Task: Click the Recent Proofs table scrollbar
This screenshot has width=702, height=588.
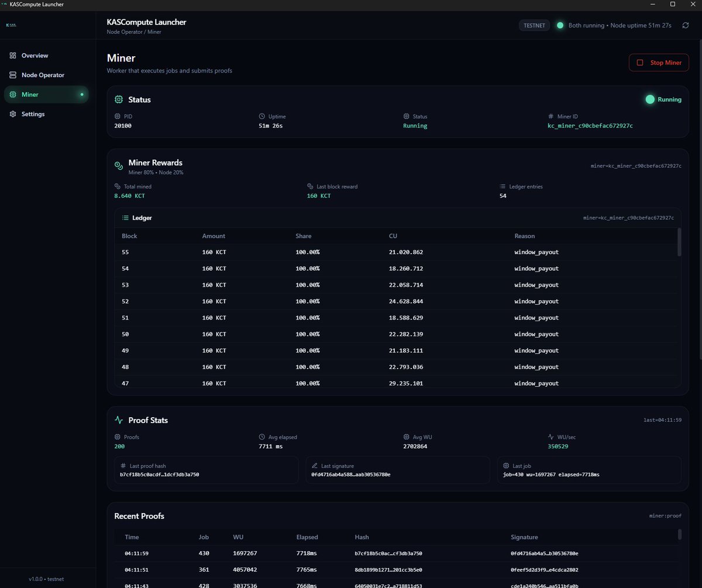Action: tap(679, 534)
